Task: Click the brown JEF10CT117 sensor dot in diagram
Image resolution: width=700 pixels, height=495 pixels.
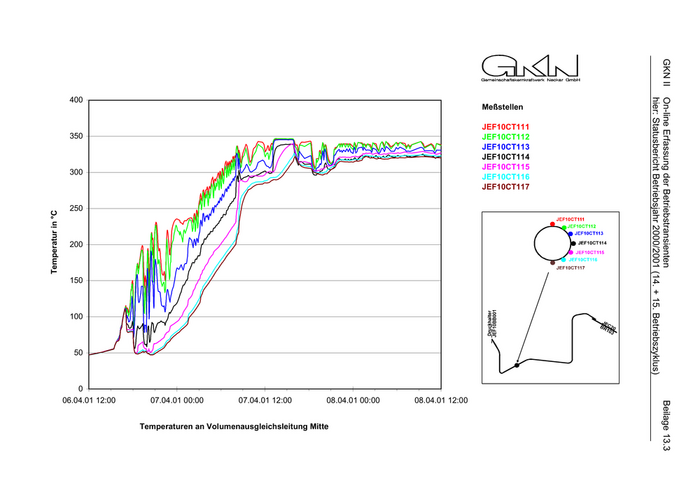Action: 552,263
